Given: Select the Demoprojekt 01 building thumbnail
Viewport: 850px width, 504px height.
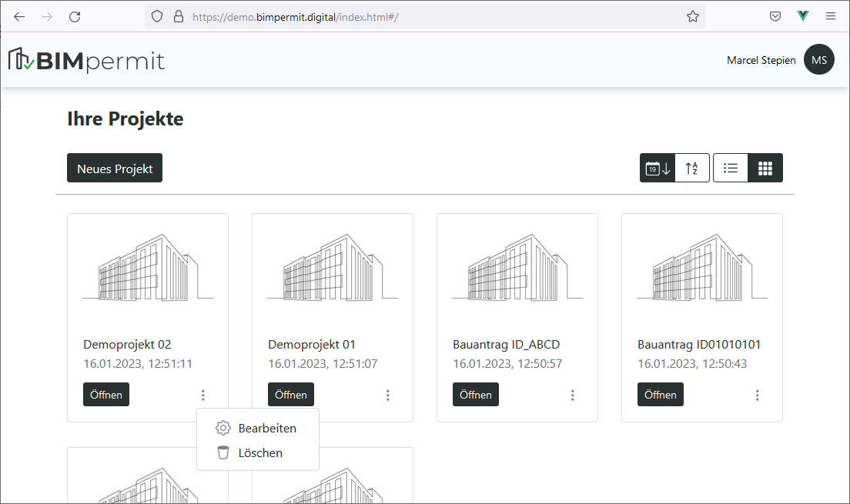Looking at the screenshot, I should (333, 267).
